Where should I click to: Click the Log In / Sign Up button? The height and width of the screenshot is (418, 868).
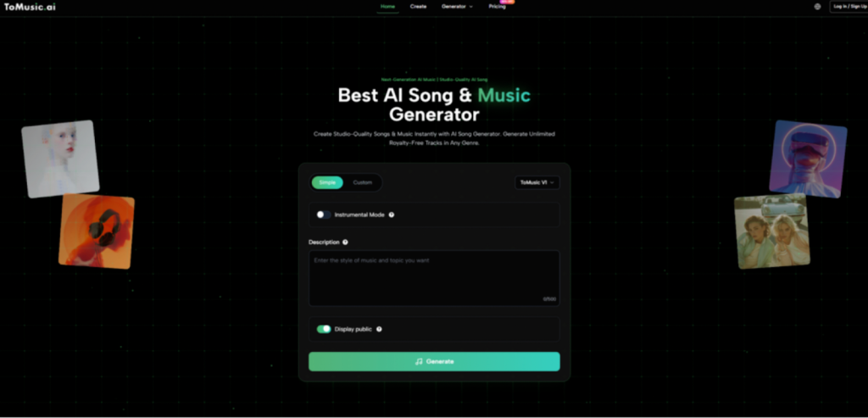[x=849, y=7]
